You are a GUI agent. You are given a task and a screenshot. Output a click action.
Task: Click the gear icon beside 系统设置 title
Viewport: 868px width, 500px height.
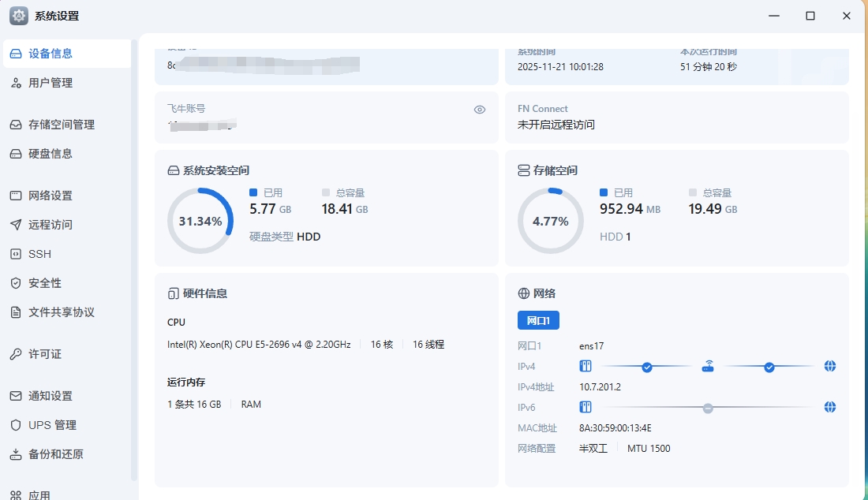pos(17,15)
